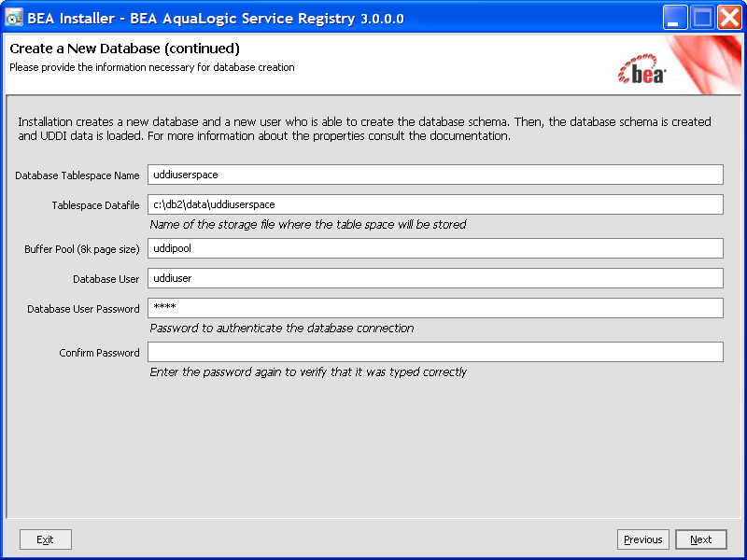747x560 pixels.
Task: Click the 'Database User Password' label
Action: (83, 309)
